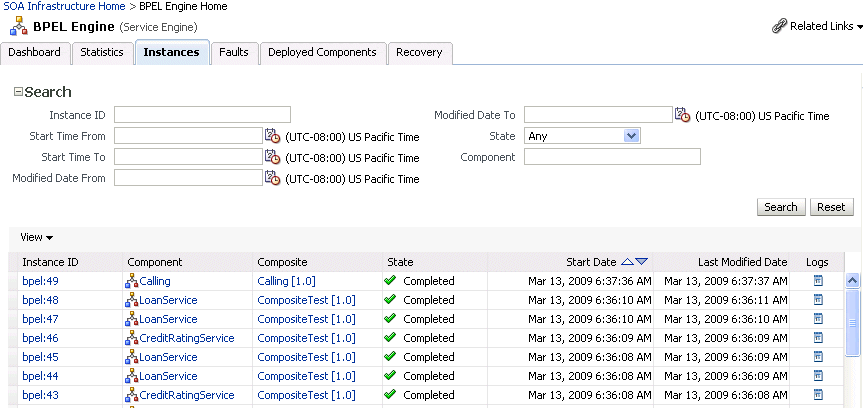Open CompositeTest [1.0] in bpel:45 row

pos(307,357)
